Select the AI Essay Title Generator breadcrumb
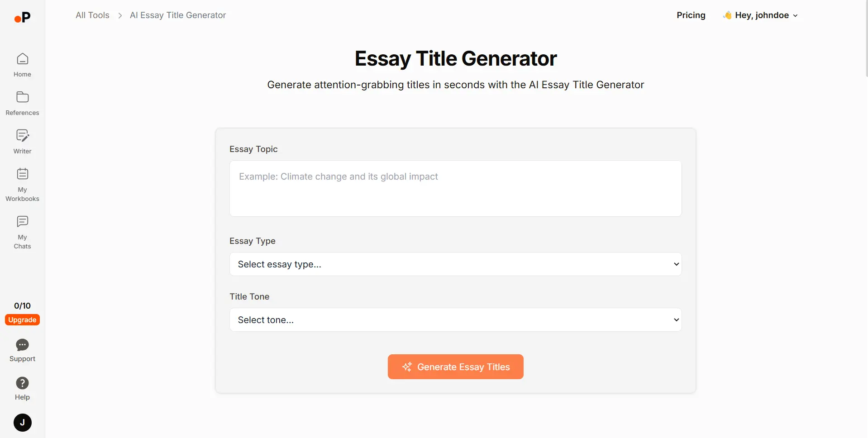 pyautogui.click(x=177, y=15)
